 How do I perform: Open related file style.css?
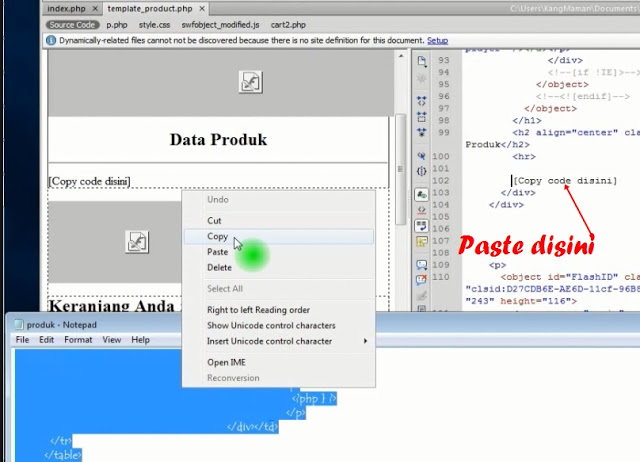[x=154, y=25]
